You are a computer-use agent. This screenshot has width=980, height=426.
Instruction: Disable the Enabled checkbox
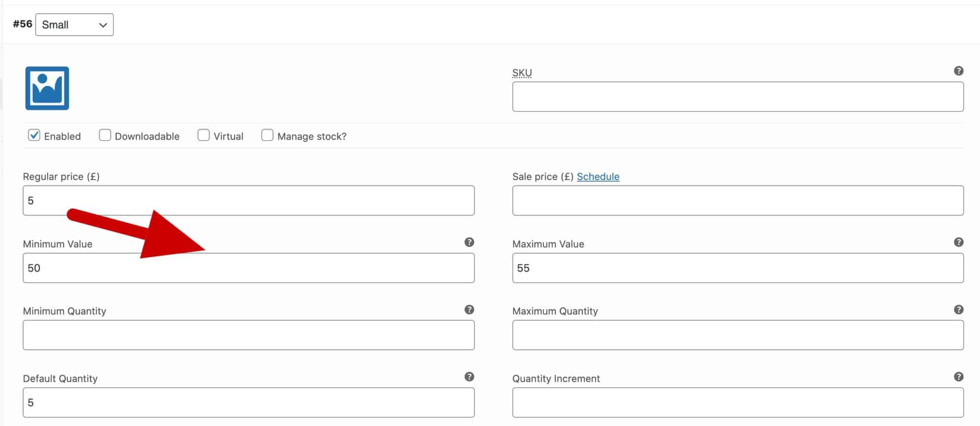pos(33,135)
